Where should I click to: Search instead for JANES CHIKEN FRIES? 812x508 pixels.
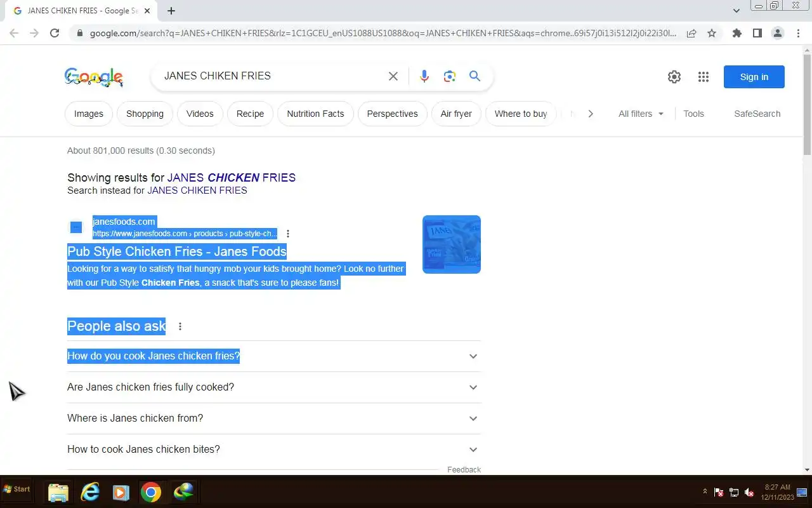pyautogui.click(x=197, y=190)
